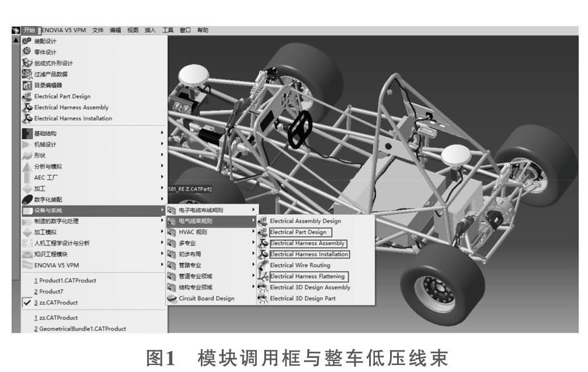Click the 装配设计 gear icon
The width and height of the screenshot is (588, 372).
[x=27, y=41]
